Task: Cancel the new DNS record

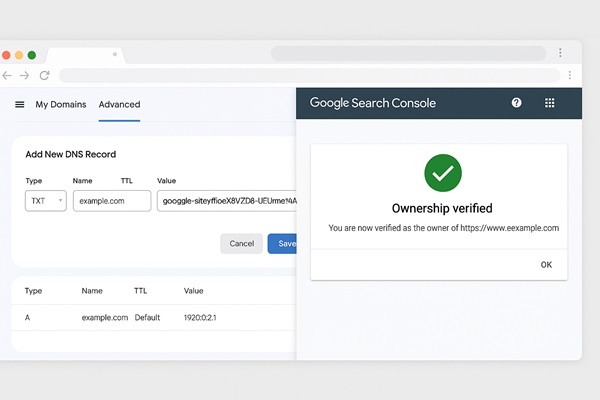Action: [x=241, y=243]
